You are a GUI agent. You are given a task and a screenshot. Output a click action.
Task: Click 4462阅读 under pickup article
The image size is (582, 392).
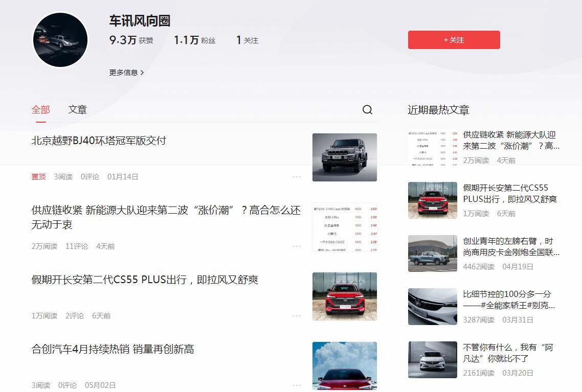[x=479, y=267]
